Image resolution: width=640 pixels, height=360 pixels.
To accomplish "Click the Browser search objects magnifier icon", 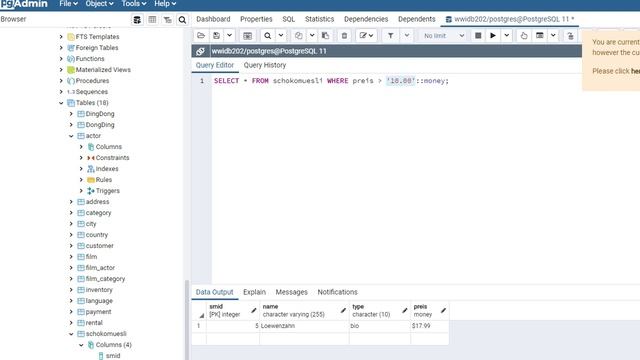I will tap(182, 20).
